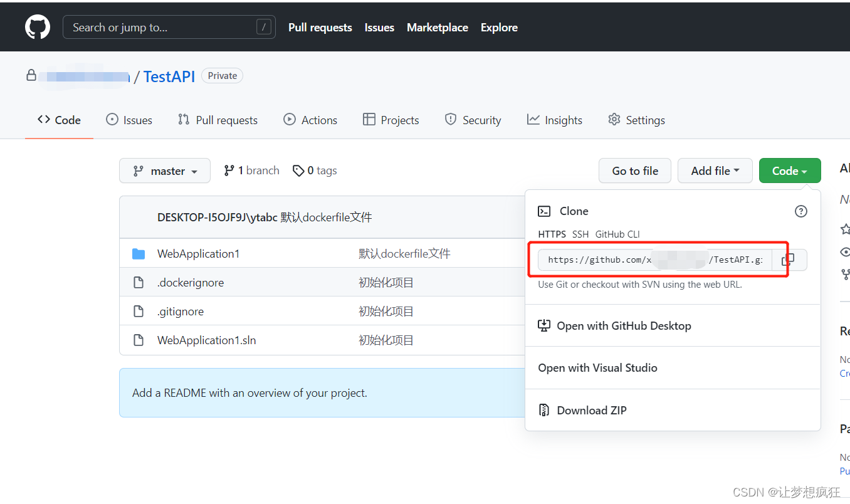Image resolution: width=850 pixels, height=504 pixels.
Task: Open commit message of .gitignore row
Action: click(386, 312)
